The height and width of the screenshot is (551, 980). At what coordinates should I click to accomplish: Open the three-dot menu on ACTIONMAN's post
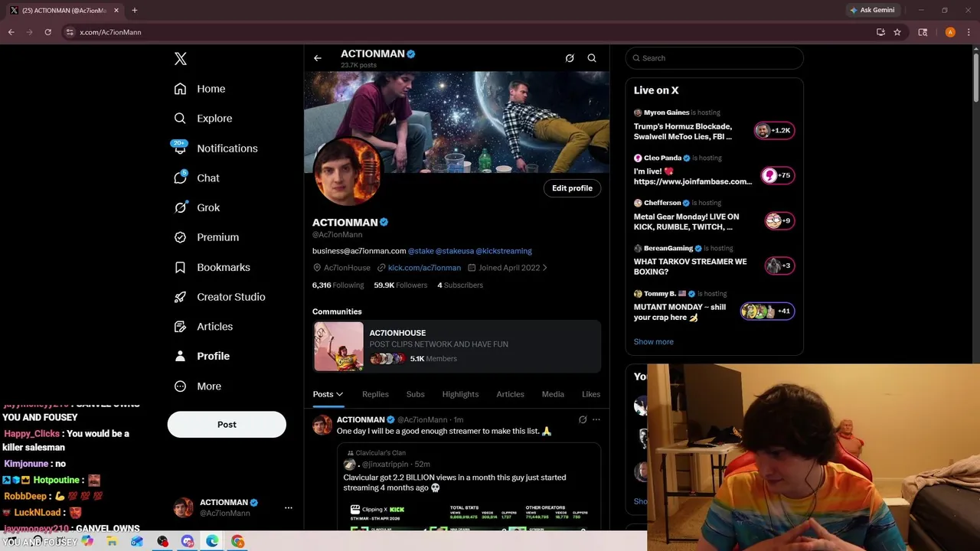(x=596, y=419)
